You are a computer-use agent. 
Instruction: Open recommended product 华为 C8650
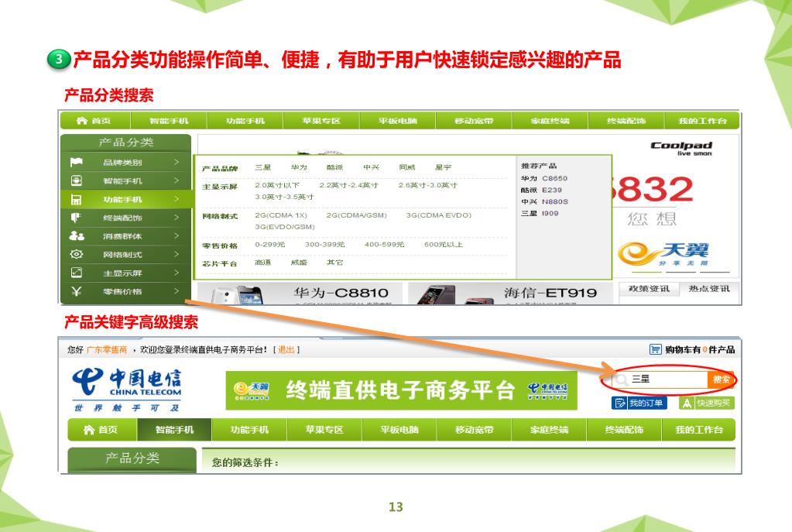[x=544, y=178]
